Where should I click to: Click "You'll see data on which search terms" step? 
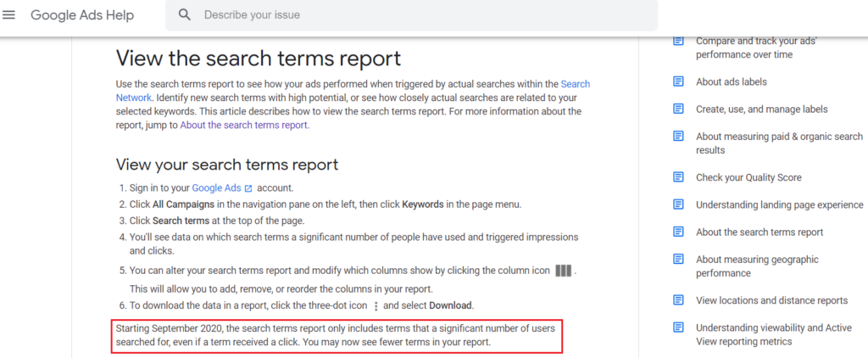(x=353, y=243)
